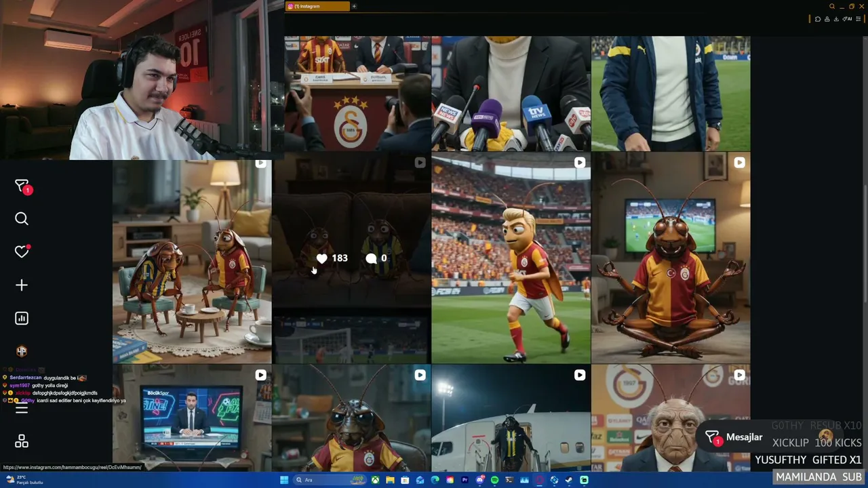Click the magnifier icon in browser title bar
The height and width of the screenshot is (488, 868).
[832, 7]
